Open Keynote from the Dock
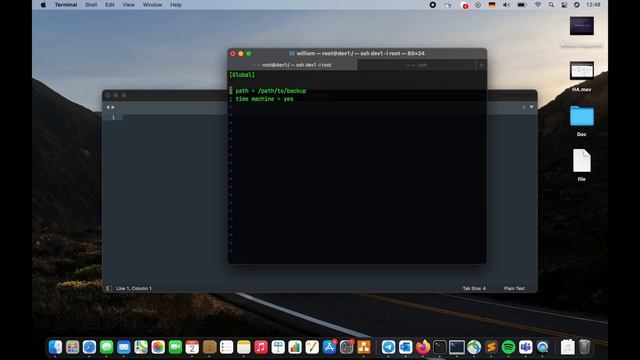 (278, 347)
